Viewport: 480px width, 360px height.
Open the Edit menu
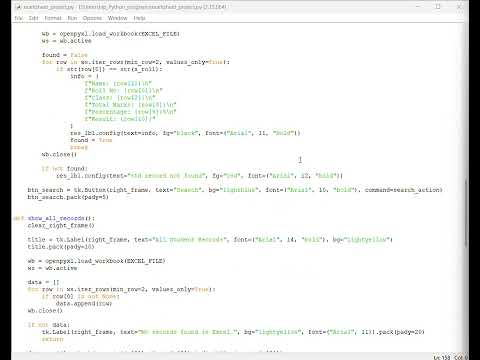(x=33, y=18)
